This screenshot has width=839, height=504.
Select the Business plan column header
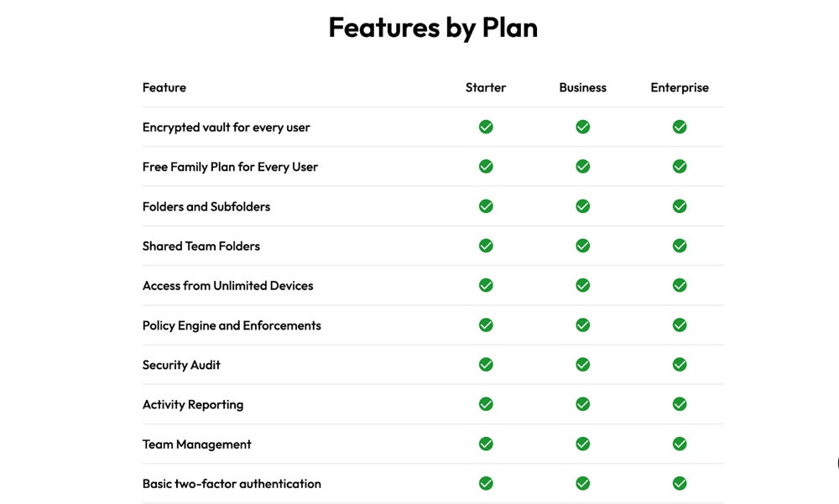[582, 87]
